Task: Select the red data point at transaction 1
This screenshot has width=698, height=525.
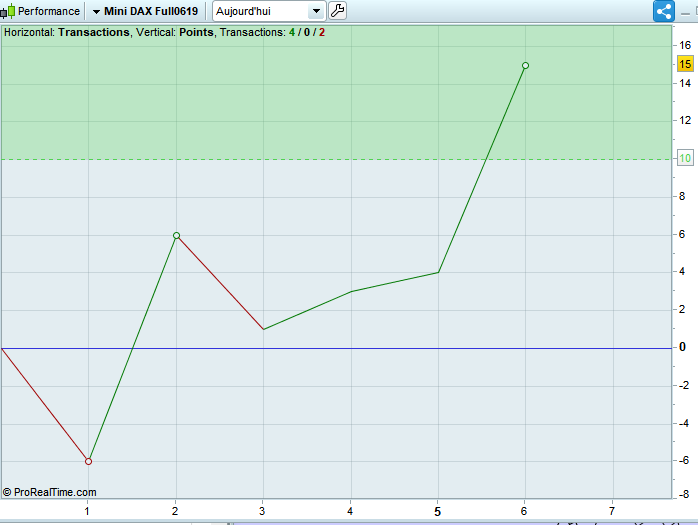Action: pos(88,461)
